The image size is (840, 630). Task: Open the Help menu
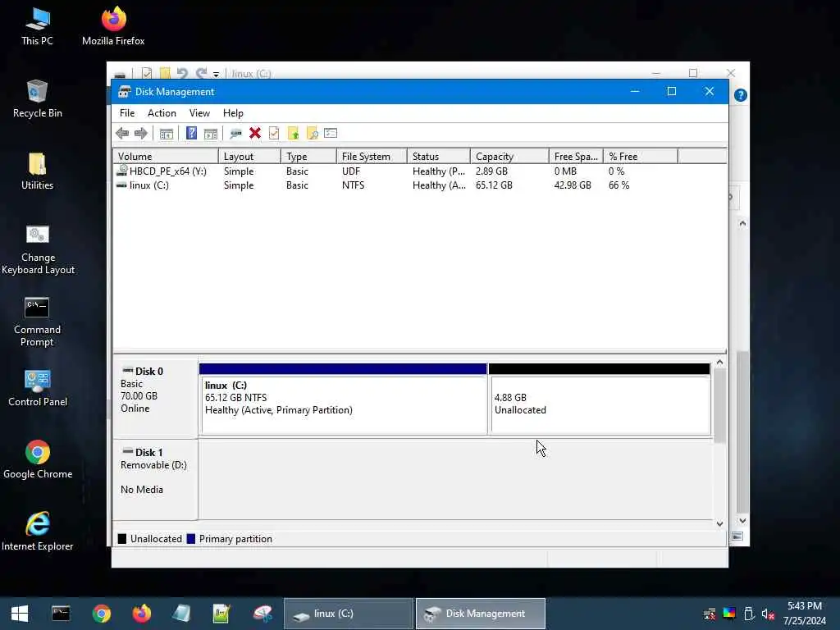[x=233, y=113]
